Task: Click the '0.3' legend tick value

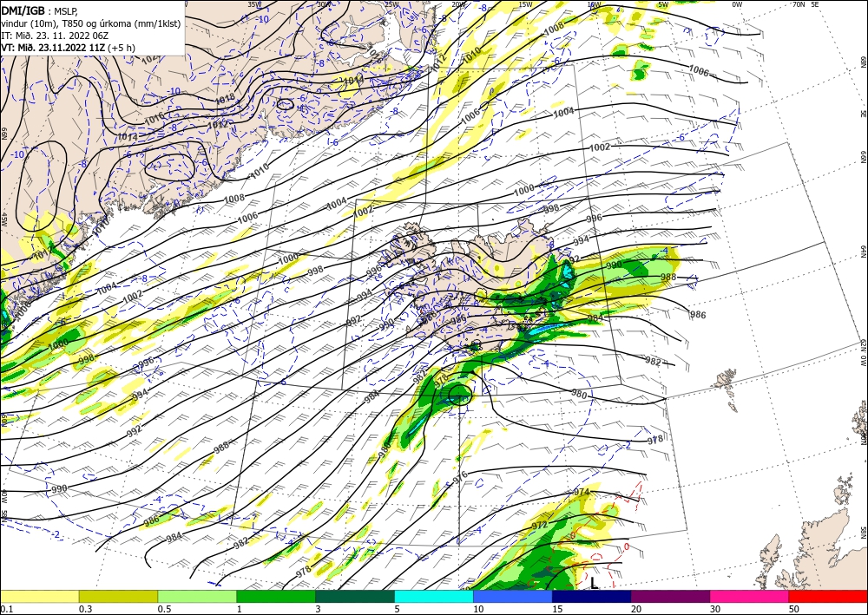Action: pyautogui.click(x=85, y=609)
